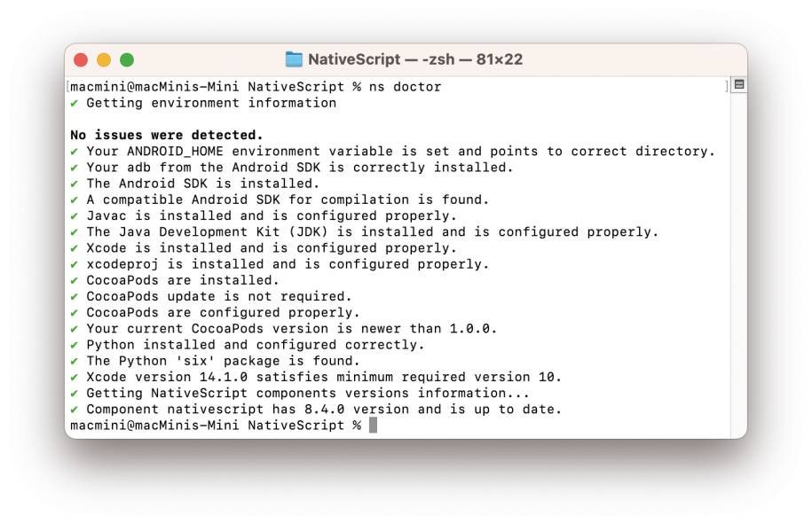This screenshot has height=524, width=812.
Task: Click the checkmark before Xcode version 14.1.0 line
Action: pos(74,377)
